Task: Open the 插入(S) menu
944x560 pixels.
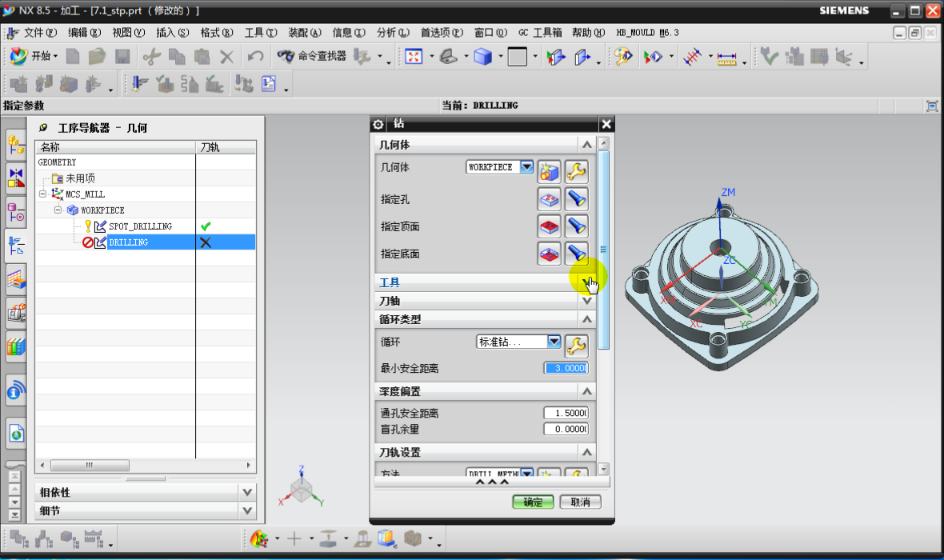Action: (x=173, y=33)
